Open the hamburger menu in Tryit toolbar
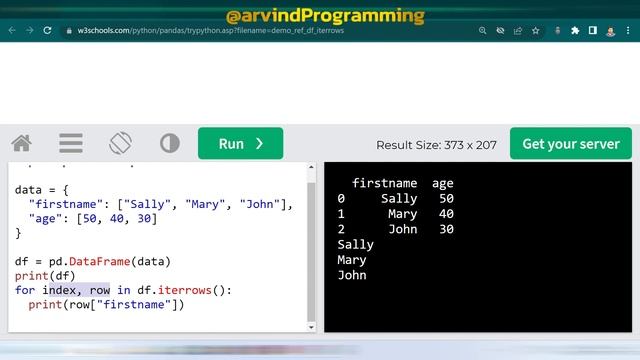This screenshot has height=360, width=640. 71,143
